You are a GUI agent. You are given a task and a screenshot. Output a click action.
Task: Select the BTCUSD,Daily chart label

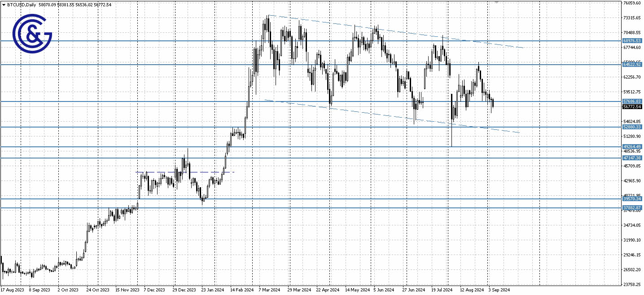[21, 4]
